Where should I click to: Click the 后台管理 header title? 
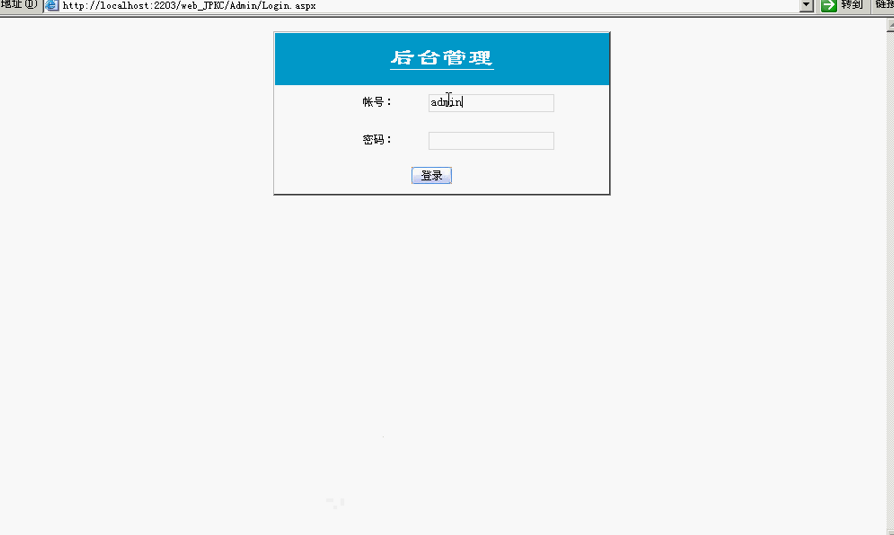click(442, 58)
